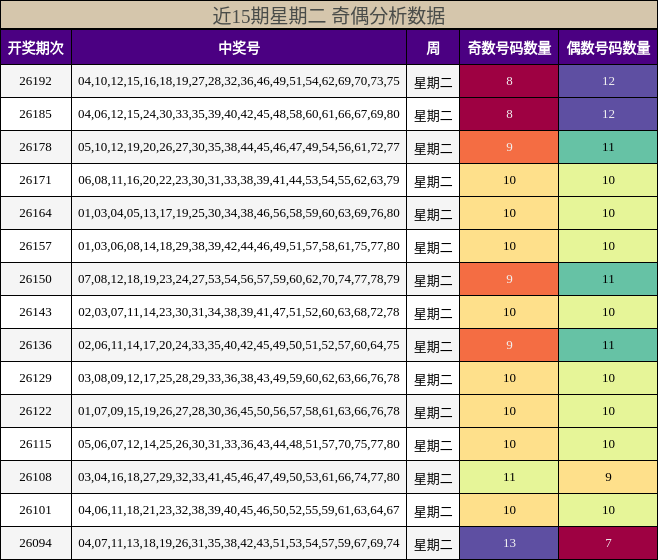Click winning numbers starting 01,03,04,05,13
658x560 pixels.
coord(239,213)
